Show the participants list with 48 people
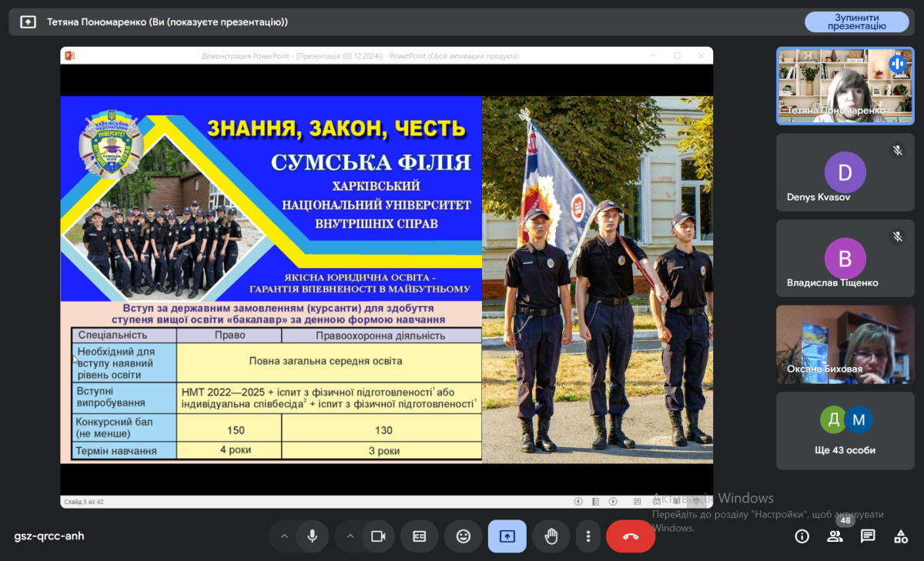The image size is (924, 561). point(835,536)
